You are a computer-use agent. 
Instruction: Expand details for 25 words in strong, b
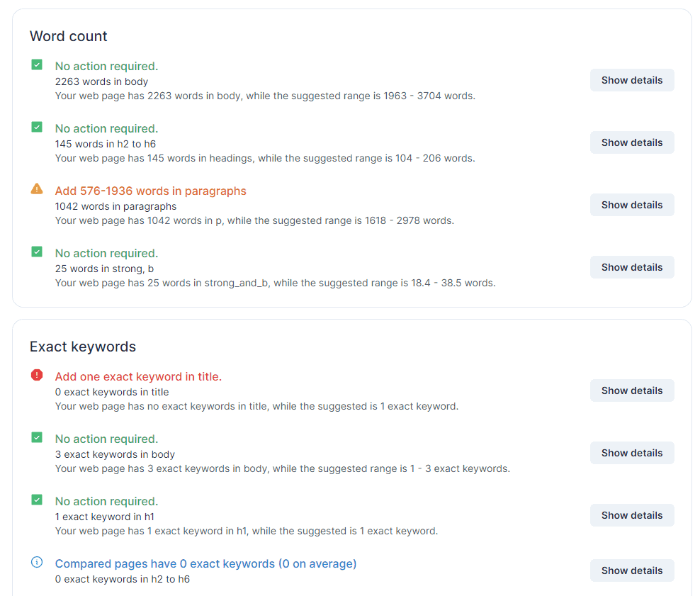[x=632, y=267]
